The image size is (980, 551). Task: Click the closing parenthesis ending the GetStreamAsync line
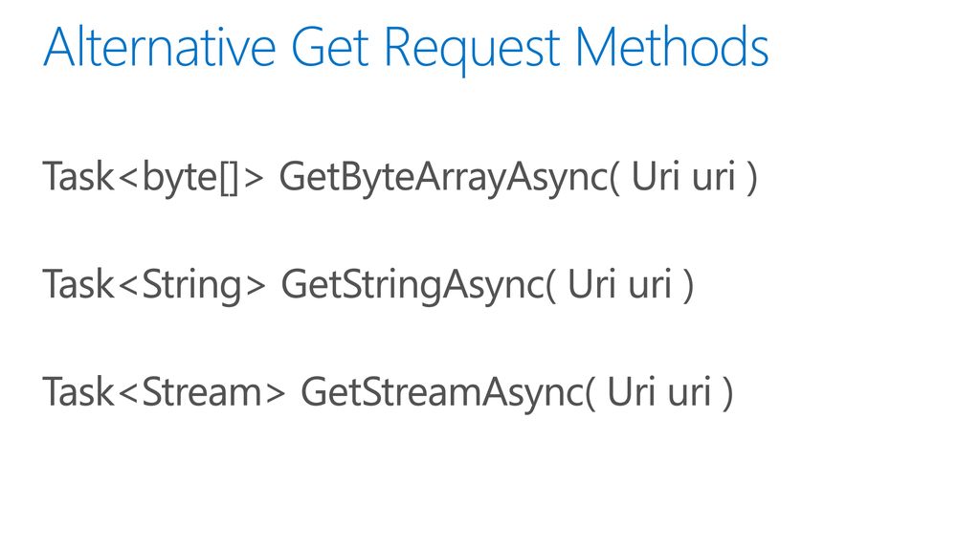coord(727,394)
